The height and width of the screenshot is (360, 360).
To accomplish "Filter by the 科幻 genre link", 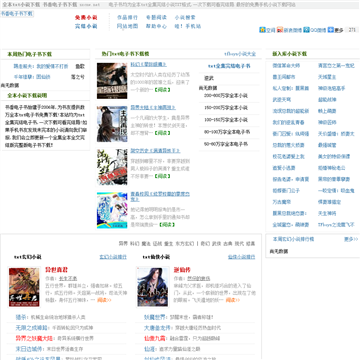I will click(x=135, y=244).
